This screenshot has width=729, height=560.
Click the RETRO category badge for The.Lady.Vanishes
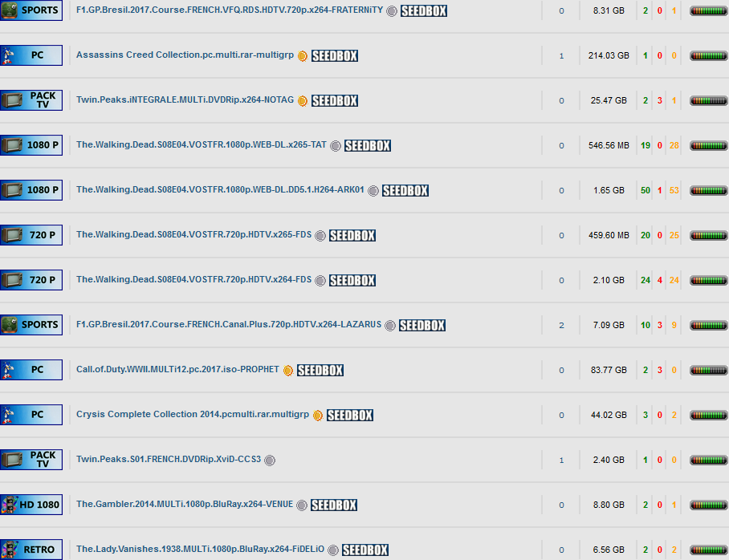coord(31,550)
